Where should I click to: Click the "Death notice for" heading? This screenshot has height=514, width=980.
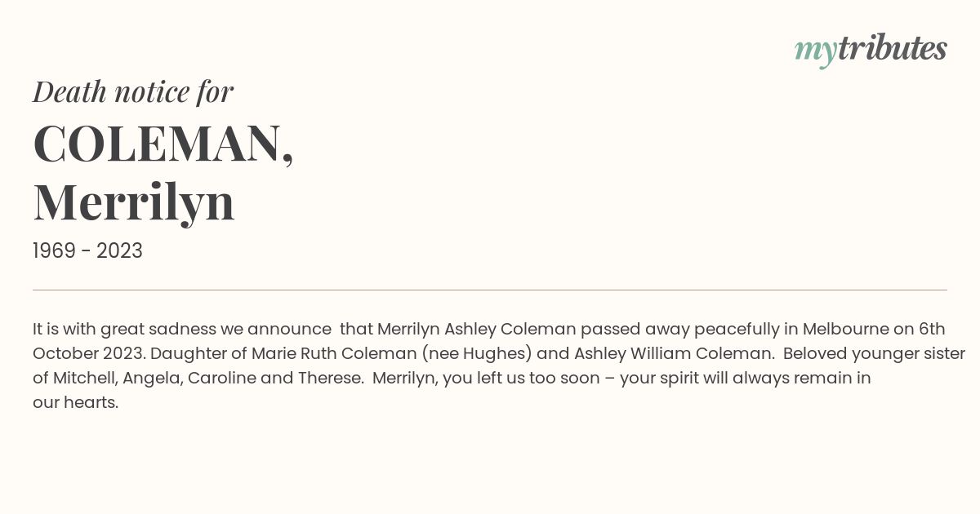coord(133,91)
